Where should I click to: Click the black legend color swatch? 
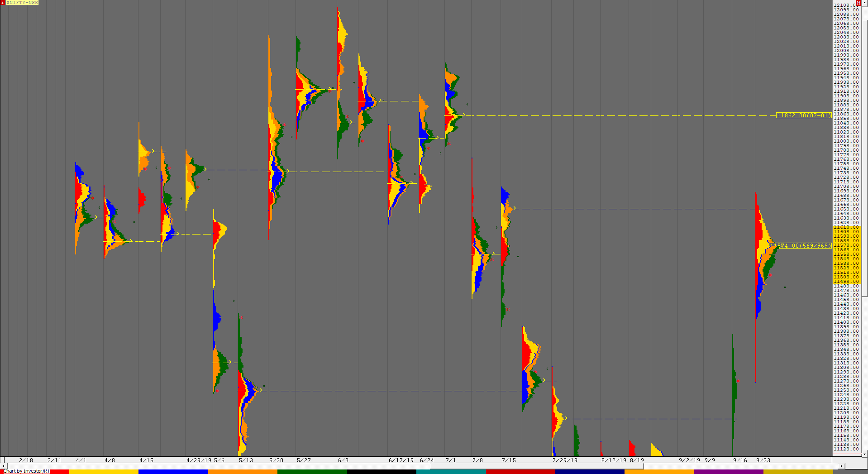[382, 472]
